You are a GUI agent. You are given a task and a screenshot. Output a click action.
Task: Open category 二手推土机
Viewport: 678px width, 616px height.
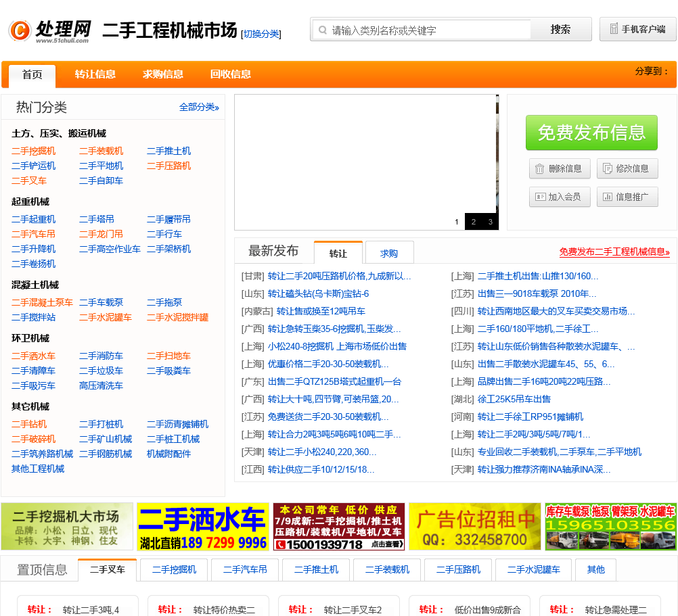[168, 151]
